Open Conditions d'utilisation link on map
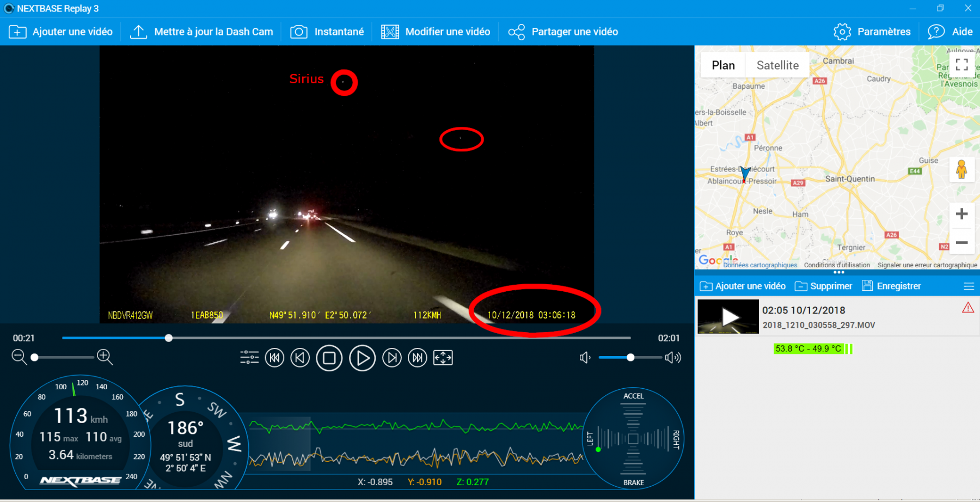 (x=837, y=265)
